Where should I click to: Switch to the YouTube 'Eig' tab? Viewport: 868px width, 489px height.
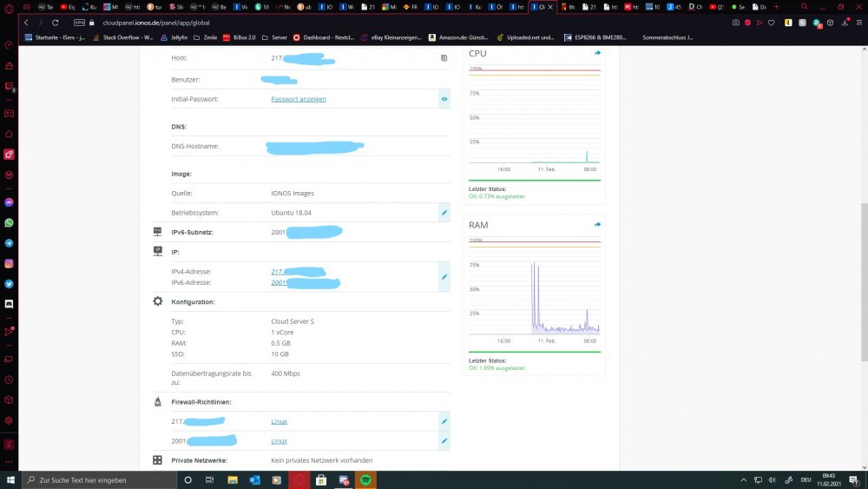pos(68,7)
